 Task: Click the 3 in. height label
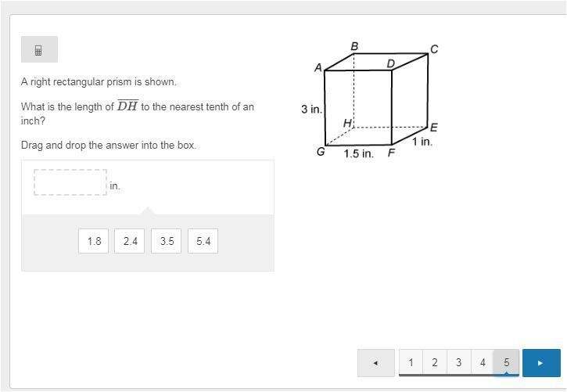[x=311, y=109]
